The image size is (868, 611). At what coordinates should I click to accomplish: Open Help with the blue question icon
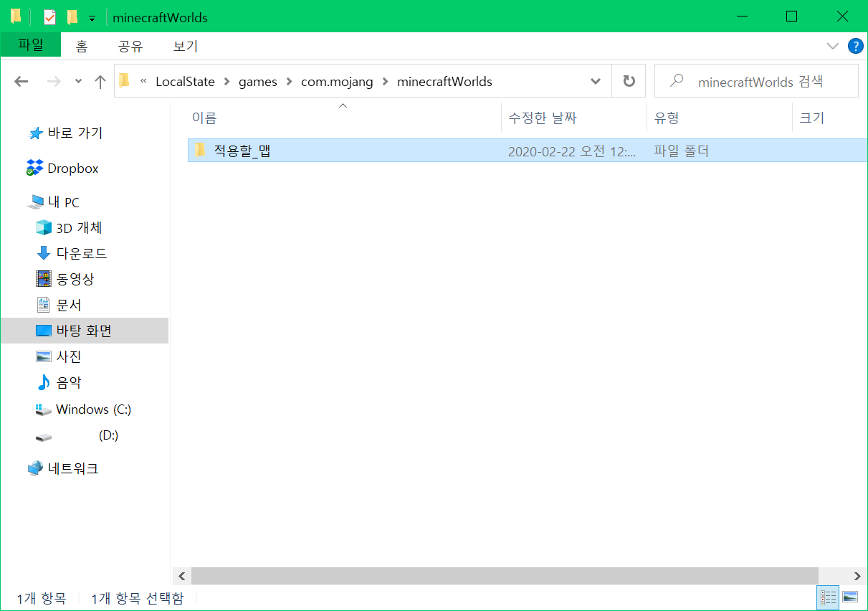(x=855, y=46)
